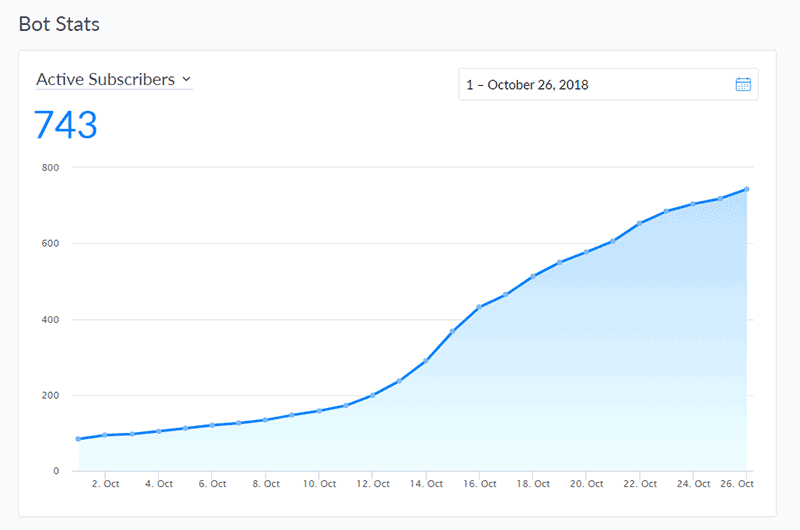Screen dimensions: 800x530
Task: Select the data point above 8. Oct
Action: coord(265,420)
